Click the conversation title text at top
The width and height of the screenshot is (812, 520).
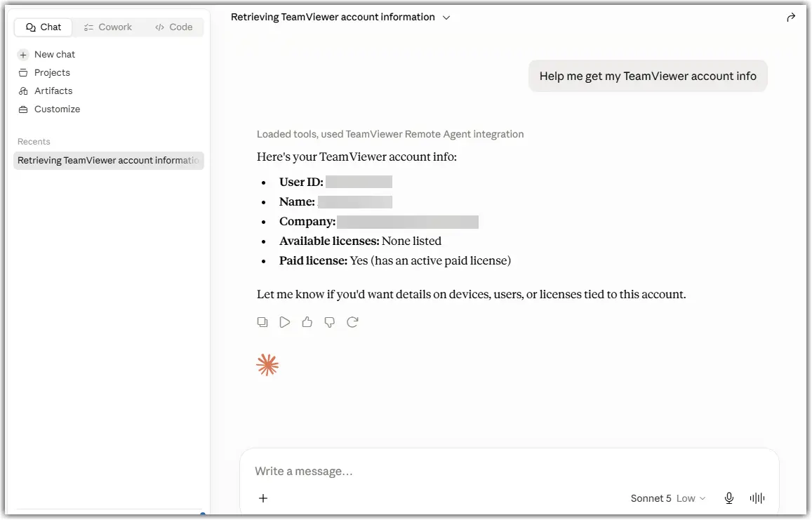(x=333, y=17)
